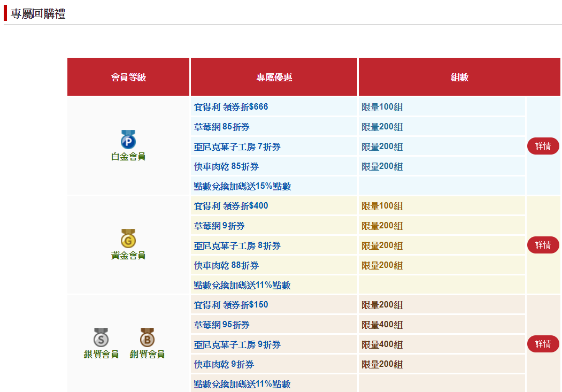
Task: Select 亞尼克菓子工房 7折券 offer
Action: 237,147
